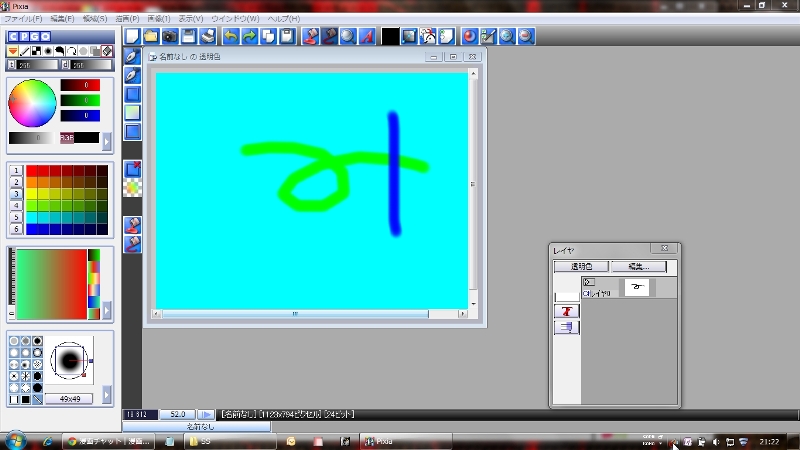The width and height of the screenshot is (800, 450).
Task: Choose the diagonal line brush tip
Action: 37,399
